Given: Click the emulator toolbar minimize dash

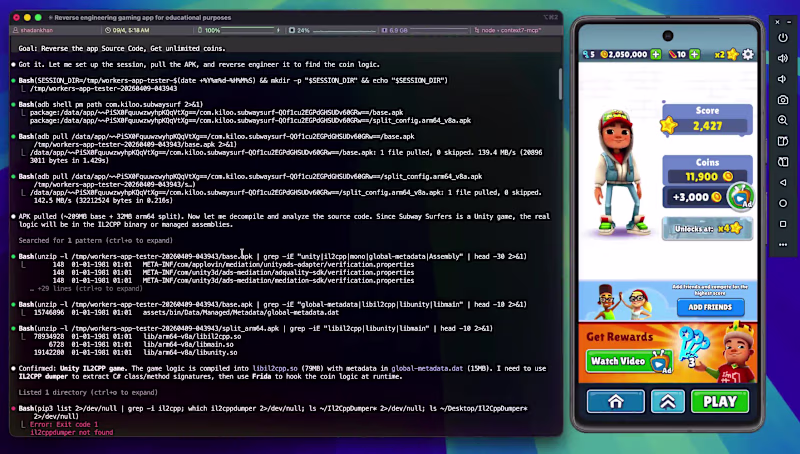Looking at the screenshot, I should point(789,22).
